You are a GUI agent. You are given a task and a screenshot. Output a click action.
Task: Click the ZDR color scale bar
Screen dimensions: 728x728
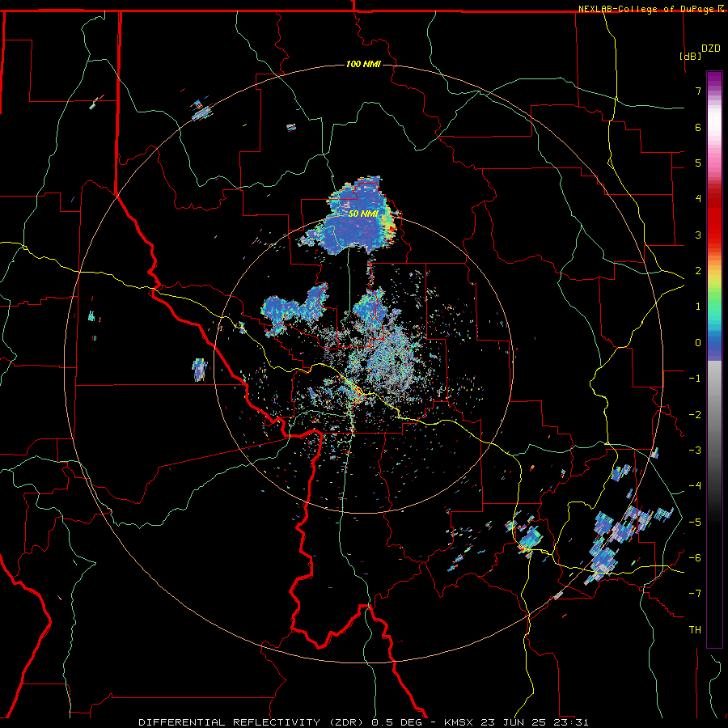(x=714, y=359)
